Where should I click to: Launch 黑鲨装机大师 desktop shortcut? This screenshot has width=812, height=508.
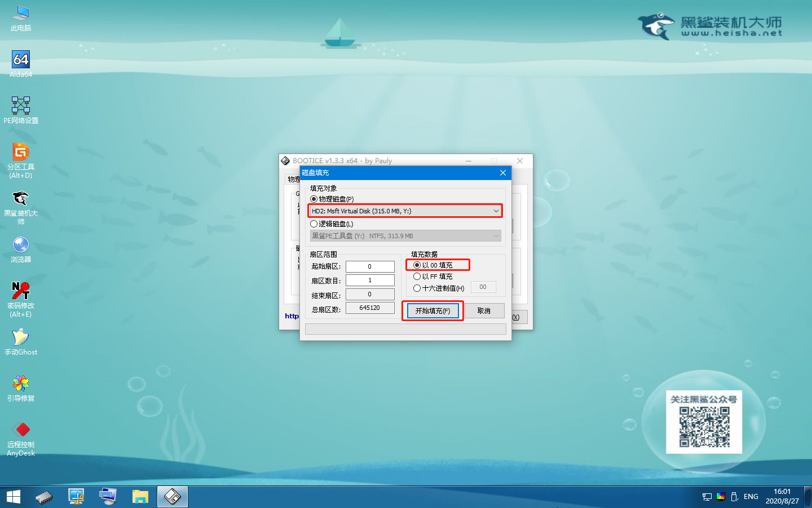coord(21,207)
